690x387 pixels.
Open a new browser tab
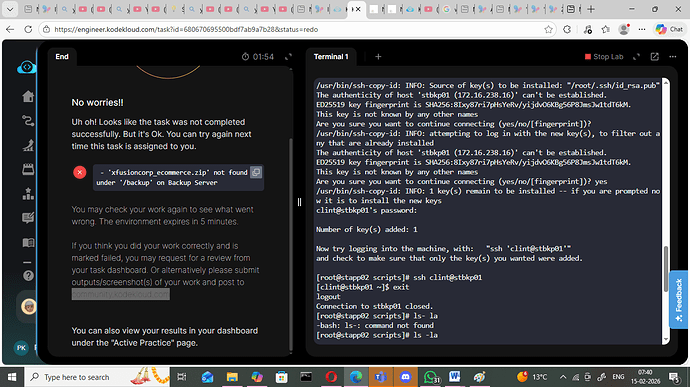click(x=591, y=9)
